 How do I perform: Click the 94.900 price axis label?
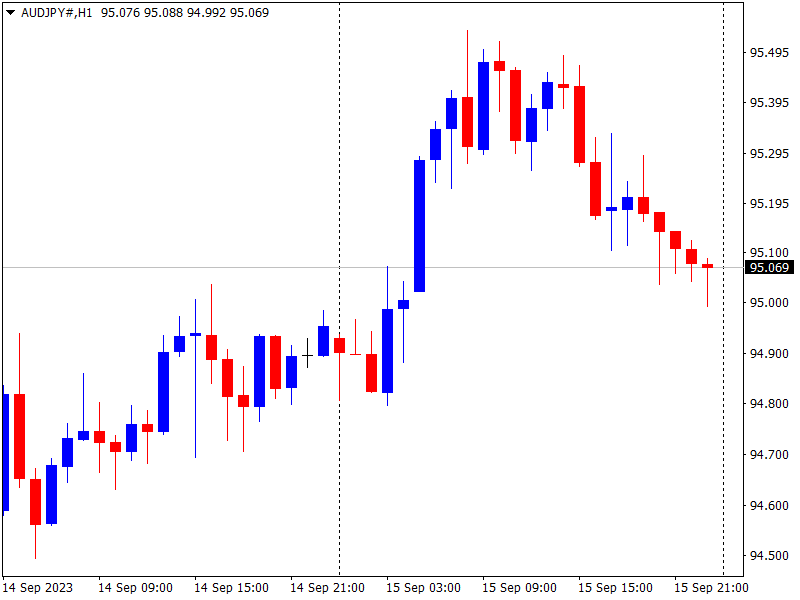point(769,353)
